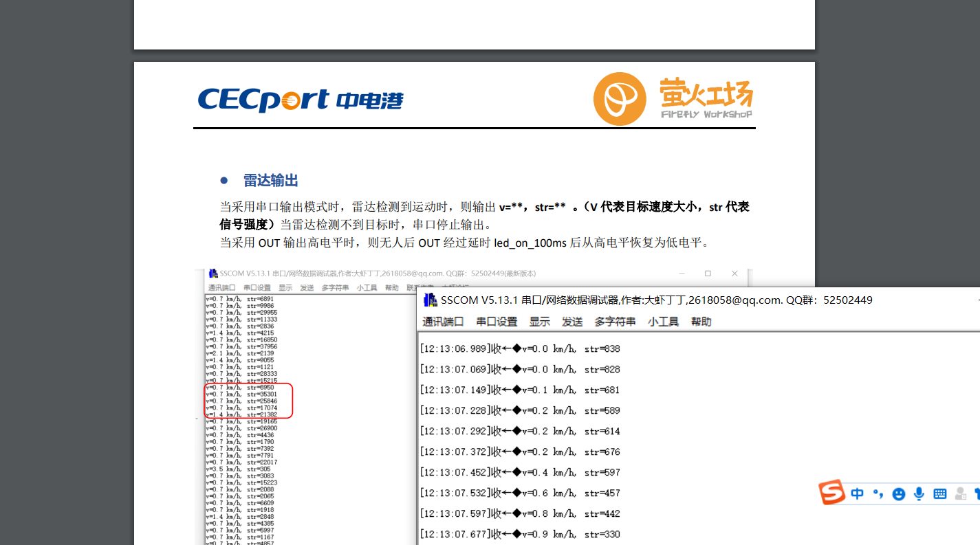The height and width of the screenshot is (545, 980).
Task: Click the Sogou input method S logo
Action: tap(831, 493)
